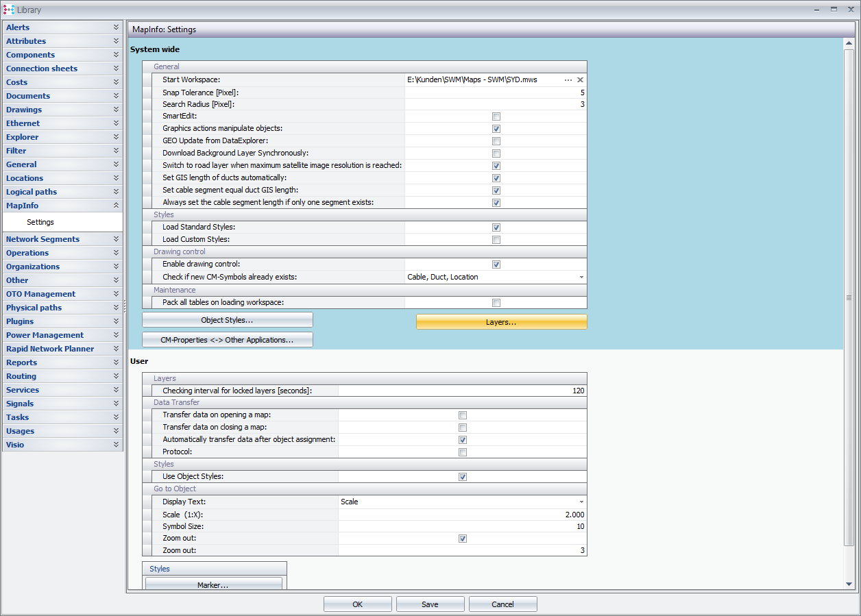This screenshot has width=861, height=616.
Task: Click the vertical scrollbar thumb
Action: [x=849, y=297]
